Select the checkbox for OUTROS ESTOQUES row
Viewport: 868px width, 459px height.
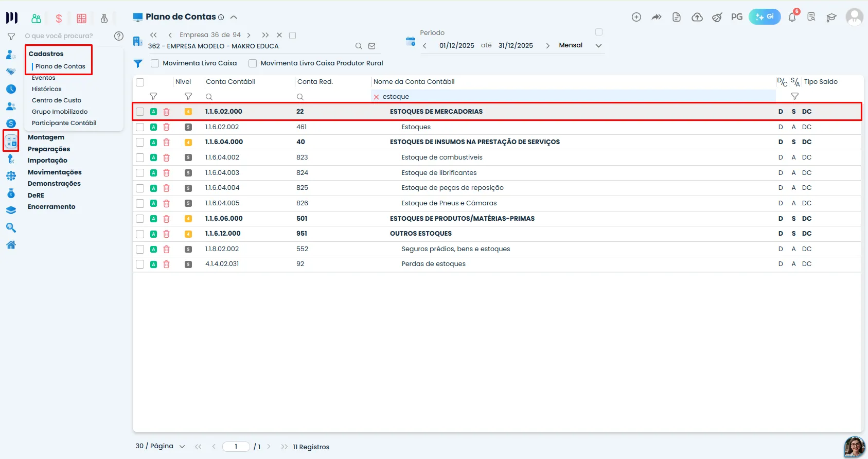coord(140,234)
